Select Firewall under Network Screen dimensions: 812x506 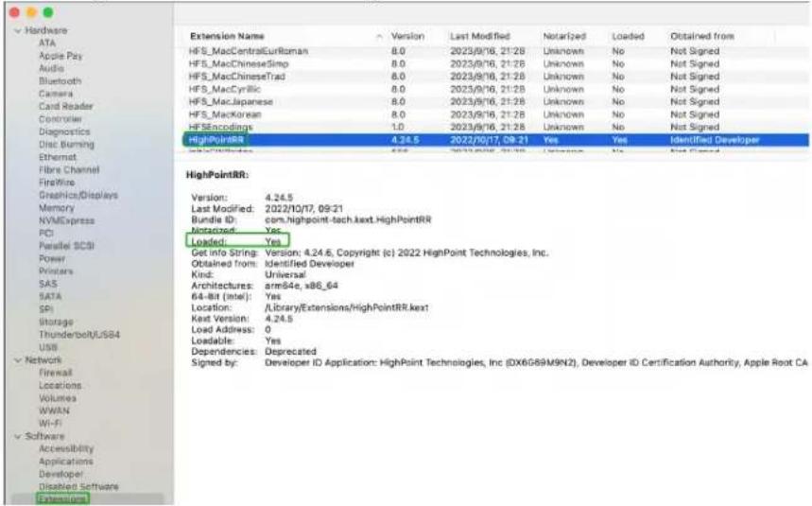(56, 373)
